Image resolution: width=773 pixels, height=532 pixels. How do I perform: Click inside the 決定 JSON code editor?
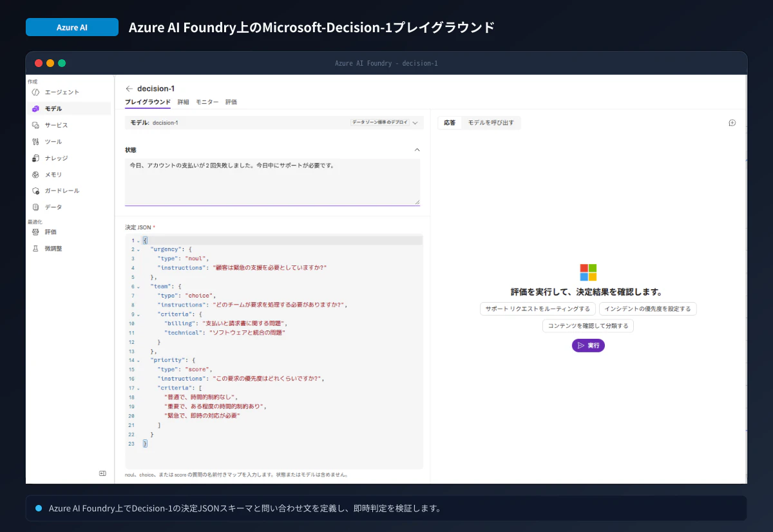tap(274, 352)
